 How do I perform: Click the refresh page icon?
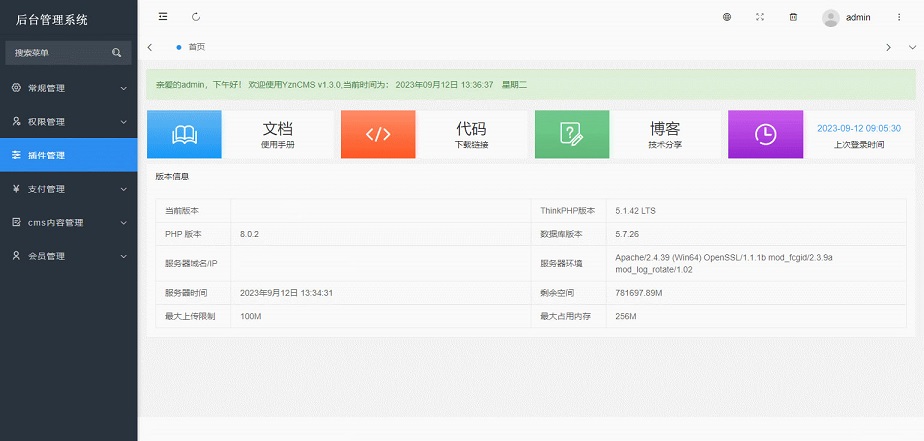tap(196, 17)
